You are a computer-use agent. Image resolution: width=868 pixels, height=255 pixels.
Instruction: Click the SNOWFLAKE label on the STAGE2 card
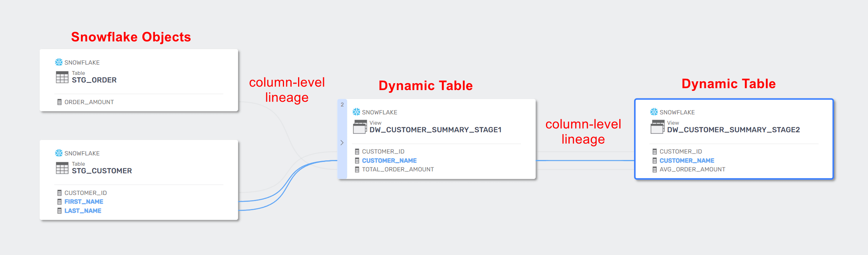(677, 112)
